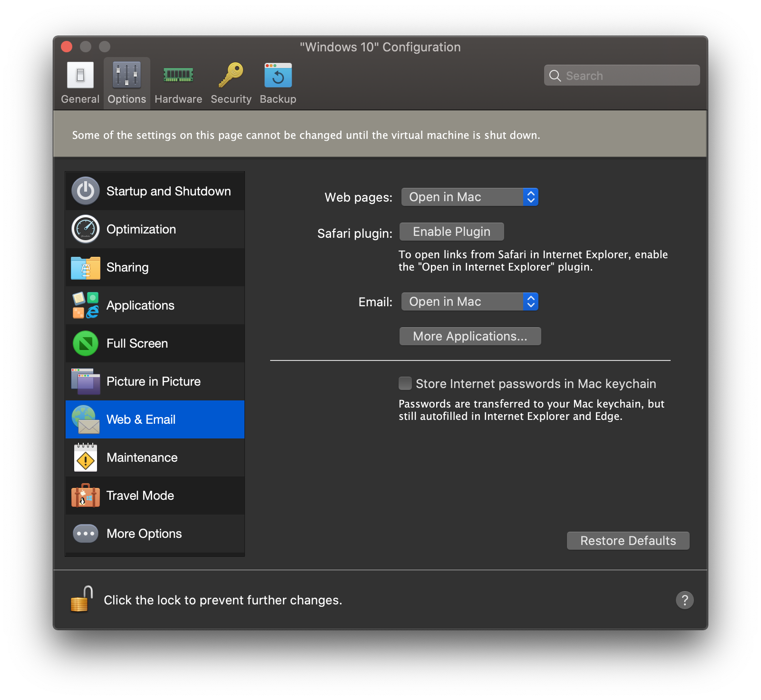Open help with the question mark button
761x700 pixels.
coord(685,600)
